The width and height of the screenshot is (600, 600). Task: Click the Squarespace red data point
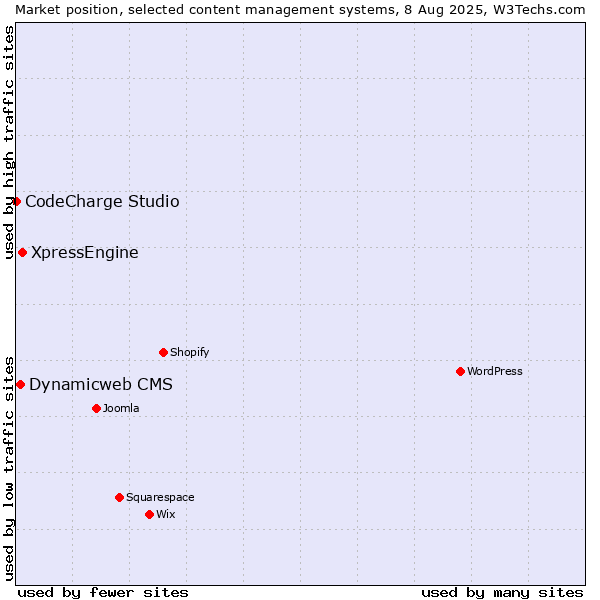(119, 497)
